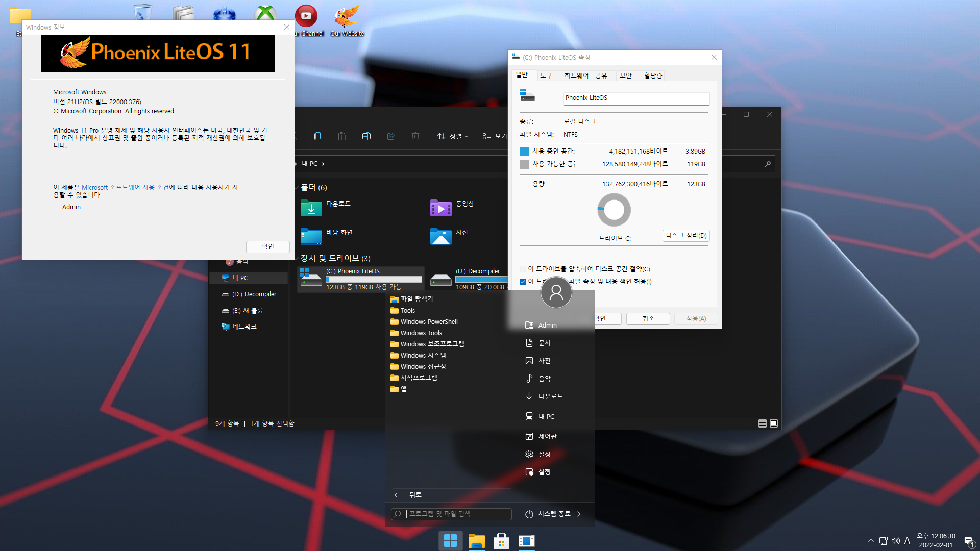Click the rename icon in Explorer toolbar
Viewport: 980px width, 551px height.
tap(366, 136)
